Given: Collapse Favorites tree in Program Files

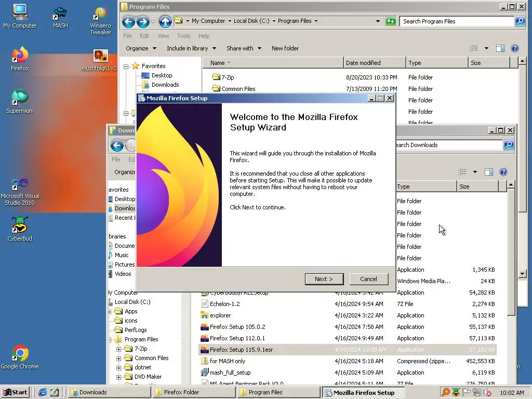Looking at the screenshot, I should click(126, 66).
